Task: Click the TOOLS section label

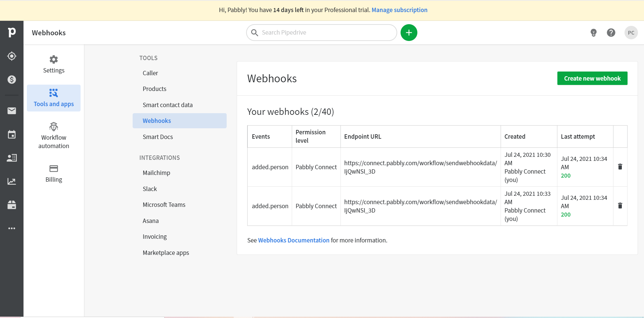Action: click(148, 58)
